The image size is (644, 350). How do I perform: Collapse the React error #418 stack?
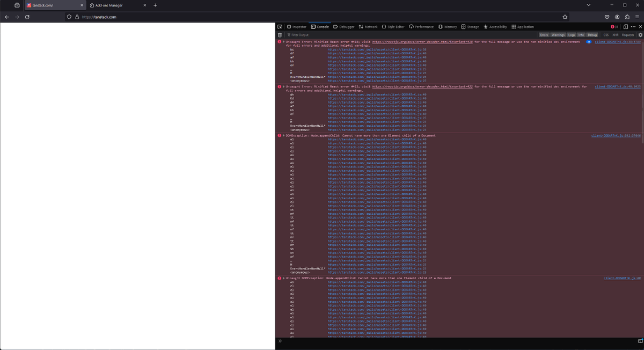coord(283,41)
